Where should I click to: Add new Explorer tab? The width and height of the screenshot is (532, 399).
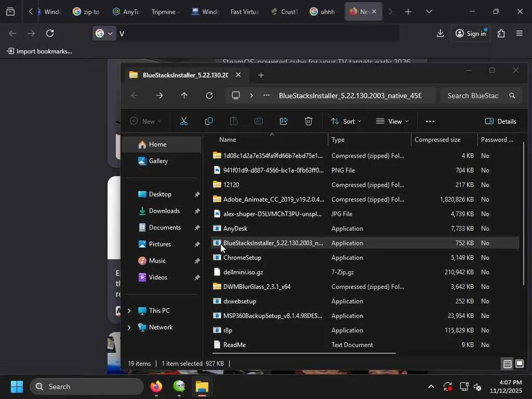(x=261, y=75)
